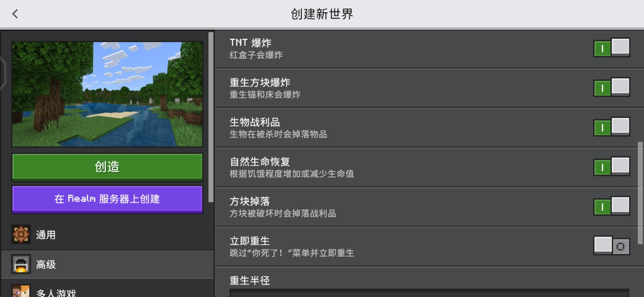
Task: Click the 重生半径 input field
Action: tap(429, 293)
